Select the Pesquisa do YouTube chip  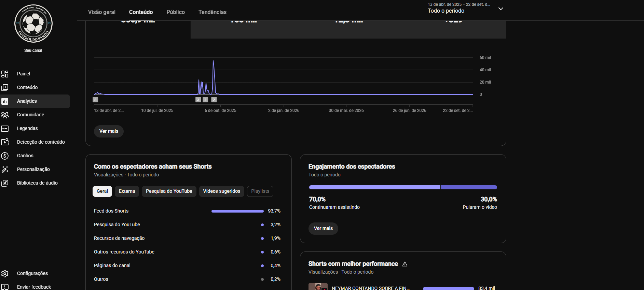(169, 191)
